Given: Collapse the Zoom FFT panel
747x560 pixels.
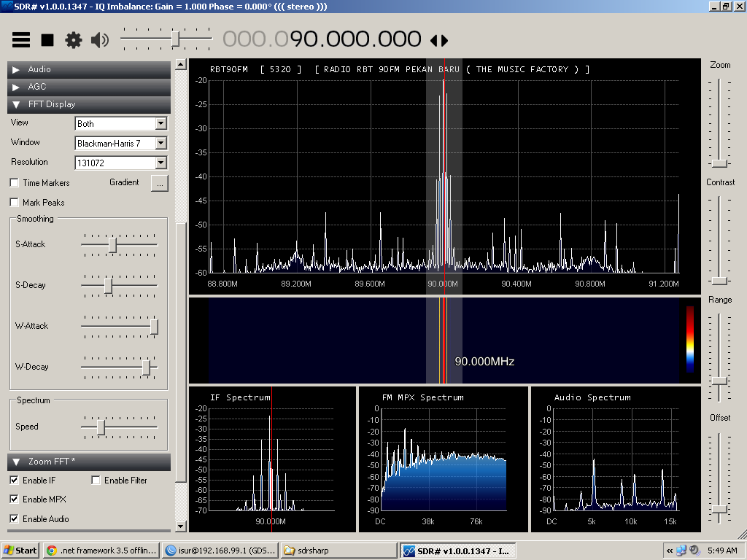Looking at the screenshot, I should pyautogui.click(x=89, y=462).
